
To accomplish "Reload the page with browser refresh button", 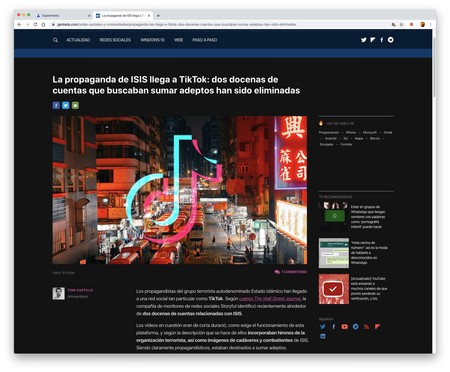I will coord(35,24).
